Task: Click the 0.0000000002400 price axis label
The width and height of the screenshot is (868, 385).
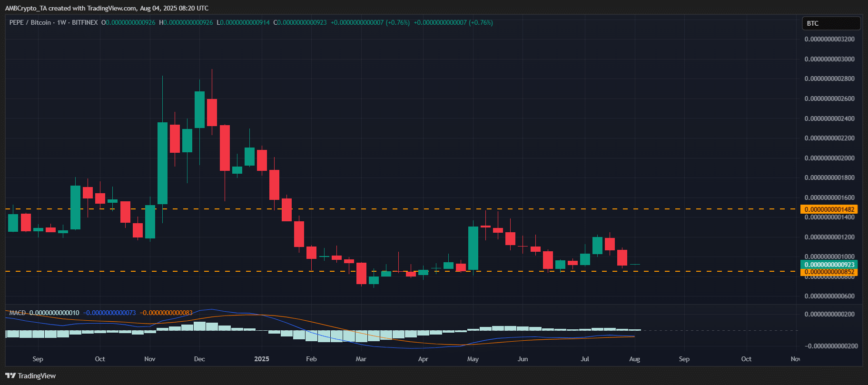Action: [829, 118]
